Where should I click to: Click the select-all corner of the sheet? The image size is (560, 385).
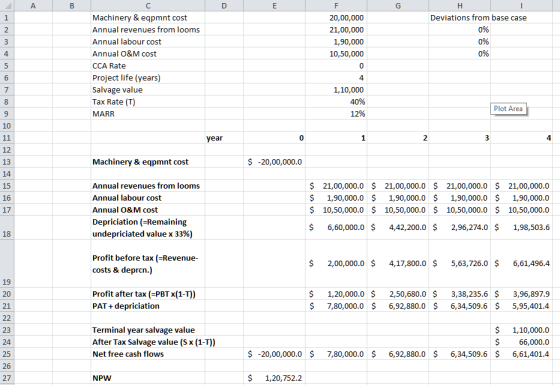point(7,5)
